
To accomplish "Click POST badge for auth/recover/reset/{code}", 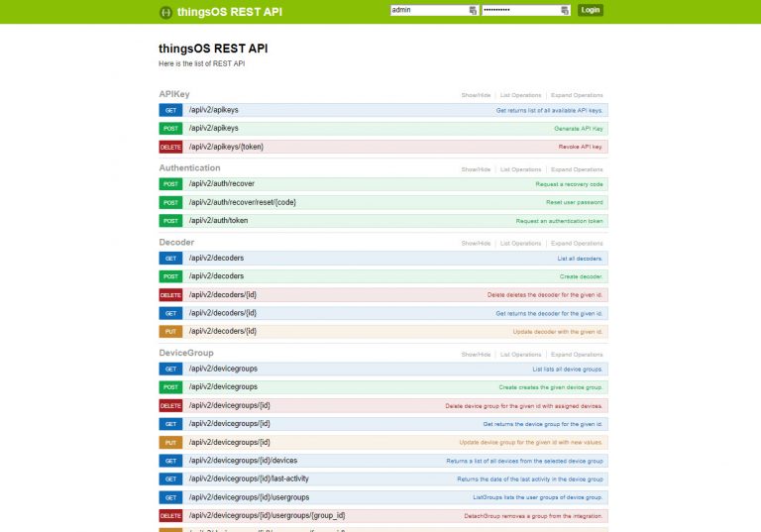I will click(x=170, y=202).
